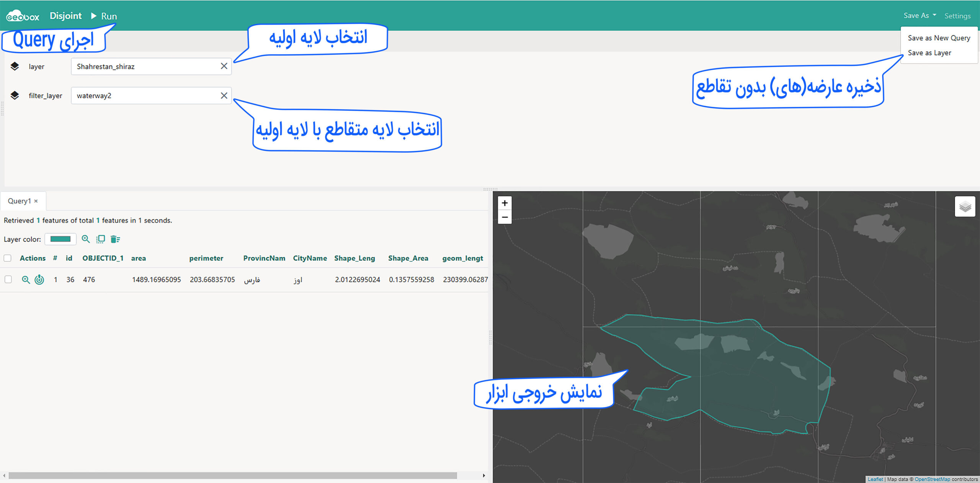Open Settings in the top bar
Viewport: 980px width, 483px height.
[x=957, y=16]
